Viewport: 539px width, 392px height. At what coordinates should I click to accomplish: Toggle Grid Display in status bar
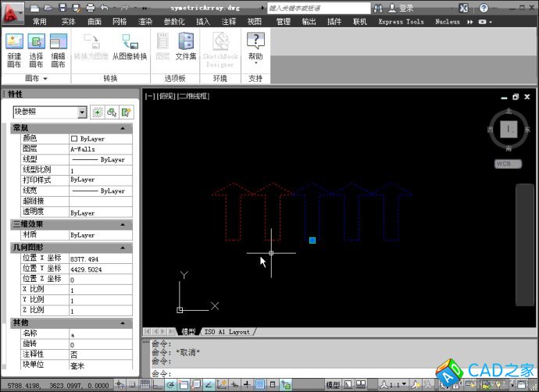145,385
